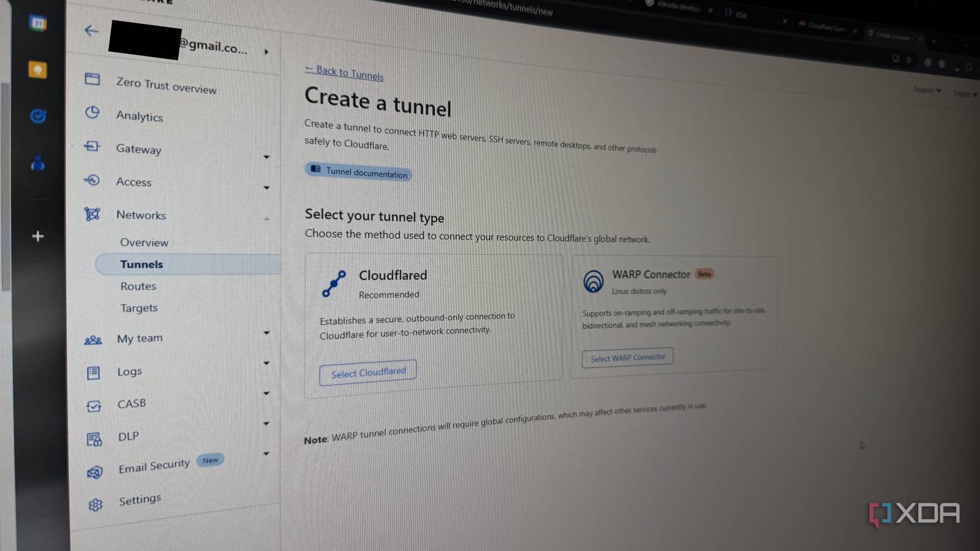This screenshot has width=980, height=551.
Task: Open the Google Calendar side panel icon
Action: tap(38, 23)
